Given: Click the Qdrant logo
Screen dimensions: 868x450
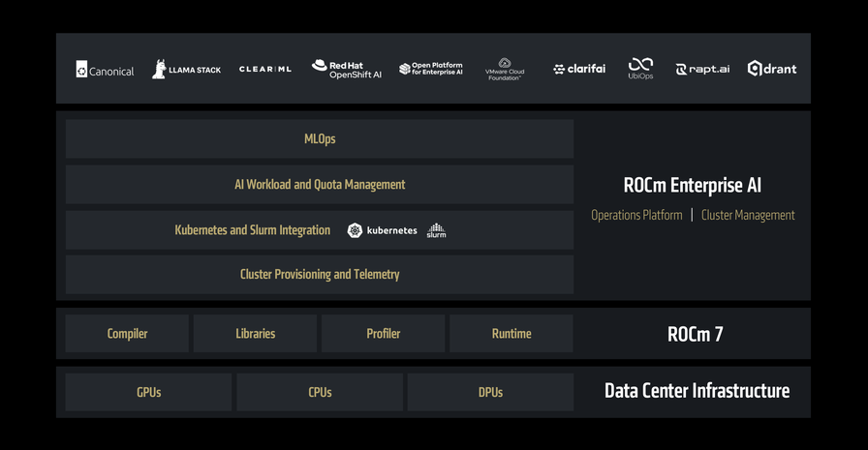Looking at the screenshot, I should (x=772, y=69).
